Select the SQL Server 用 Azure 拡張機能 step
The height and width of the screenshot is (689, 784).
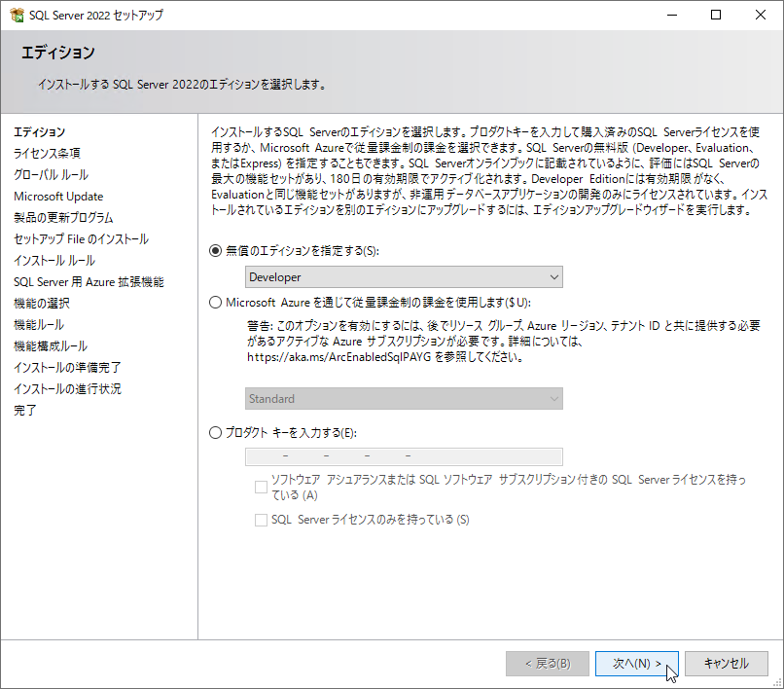coord(89,281)
